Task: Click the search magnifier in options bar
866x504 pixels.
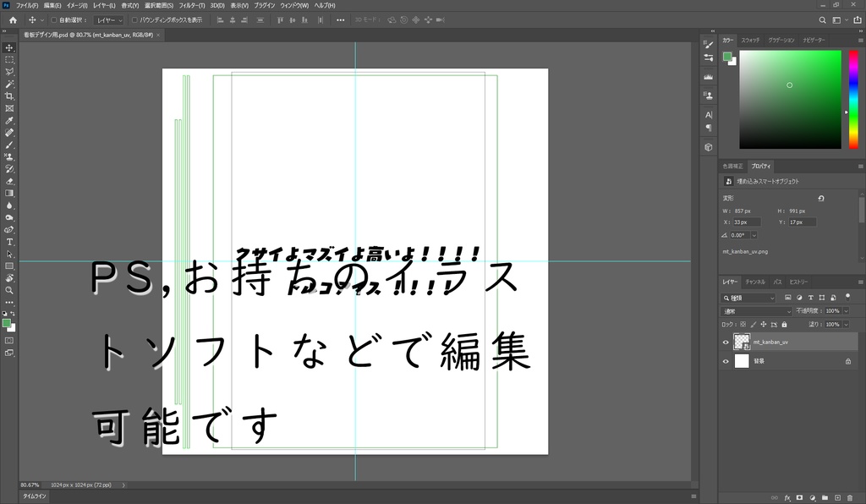Action: [822, 20]
